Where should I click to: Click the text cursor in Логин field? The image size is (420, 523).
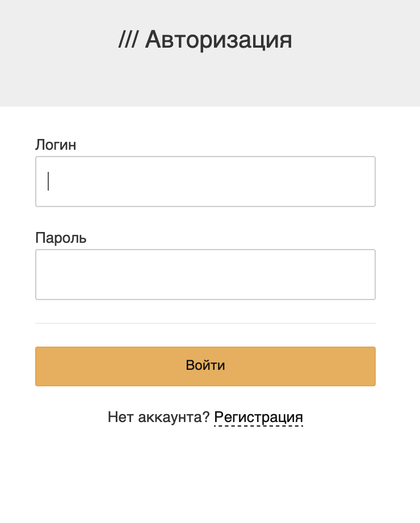click(x=49, y=181)
